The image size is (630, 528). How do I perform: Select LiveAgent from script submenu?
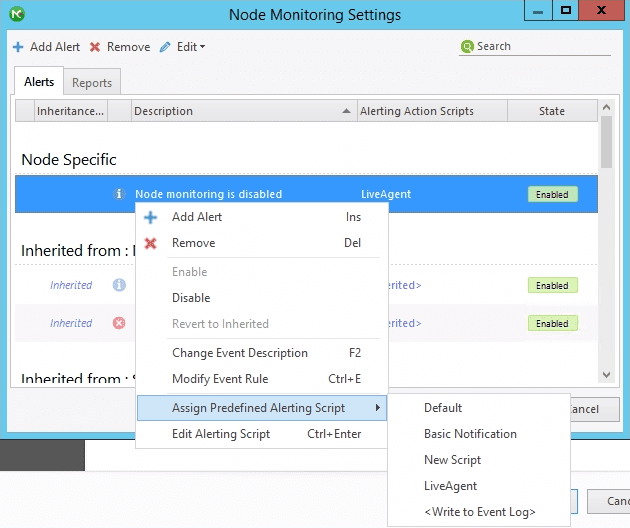pos(450,486)
